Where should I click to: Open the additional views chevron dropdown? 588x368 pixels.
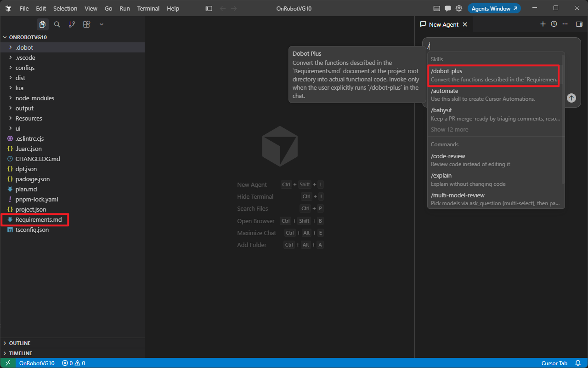(x=102, y=24)
